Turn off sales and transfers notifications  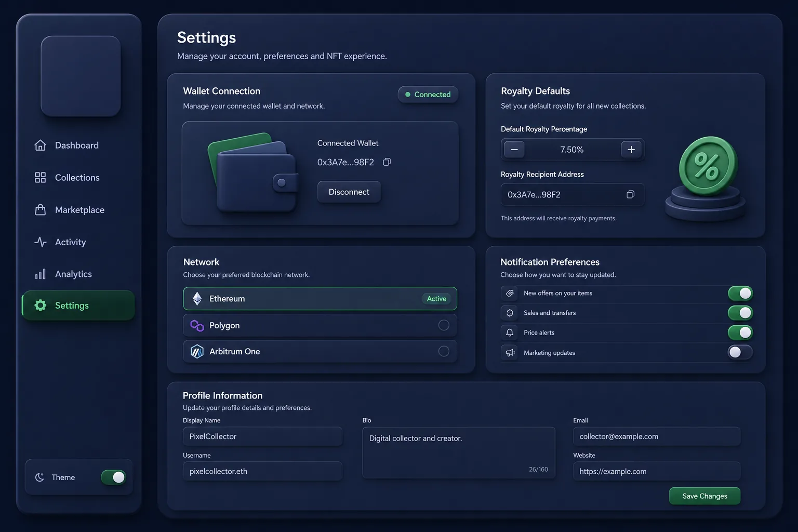coord(740,313)
